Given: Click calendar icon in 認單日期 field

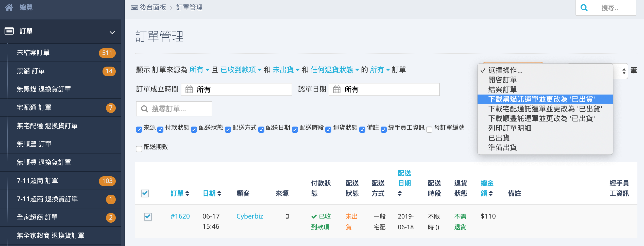Looking at the screenshot, I should click(x=337, y=89).
